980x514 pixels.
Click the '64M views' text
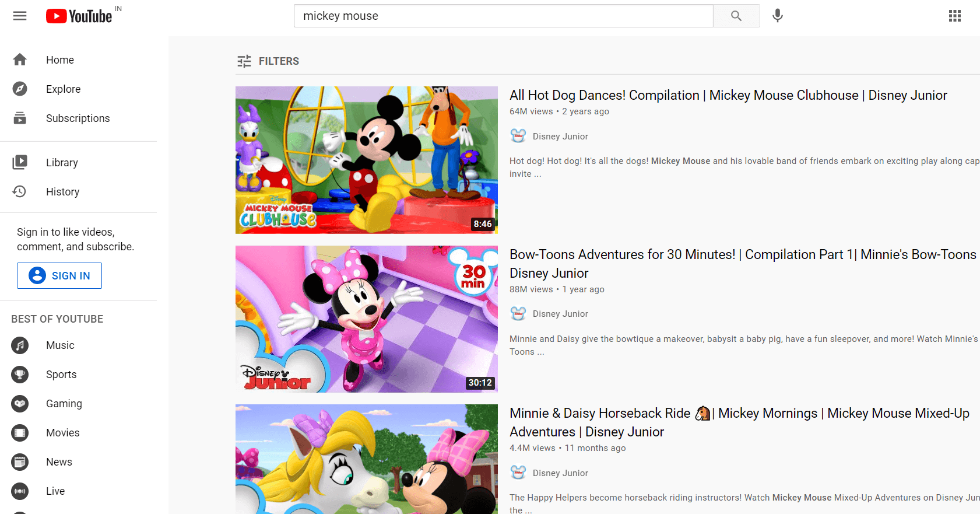point(531,111)
